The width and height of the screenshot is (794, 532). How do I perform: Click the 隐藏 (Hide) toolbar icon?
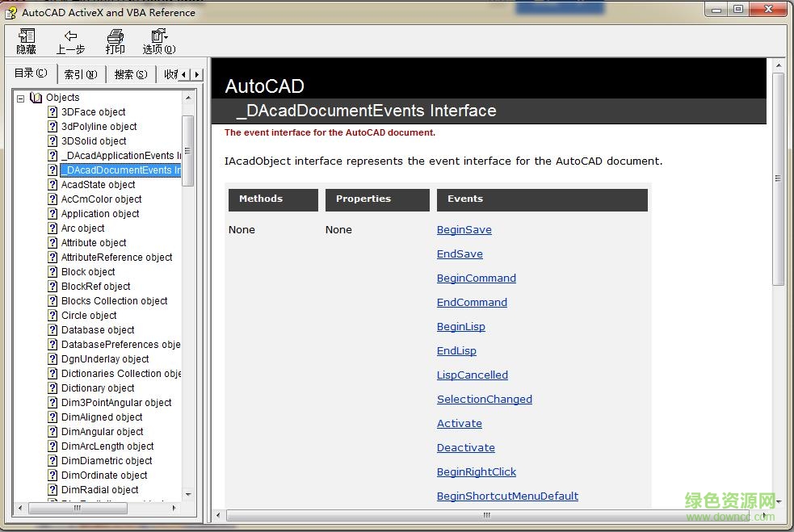[x=26, y=40]
